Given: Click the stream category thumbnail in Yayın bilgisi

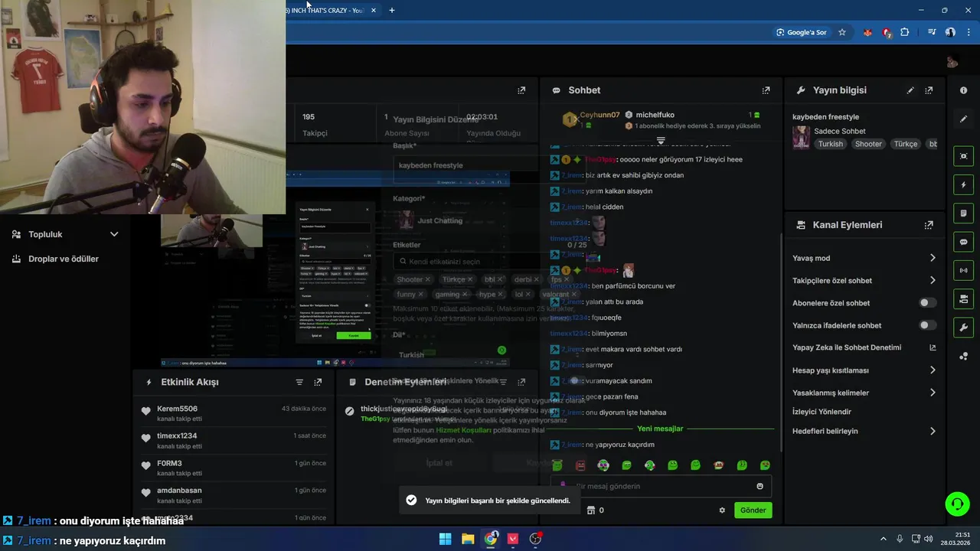Looking at the screenshot, I should 801,138.
